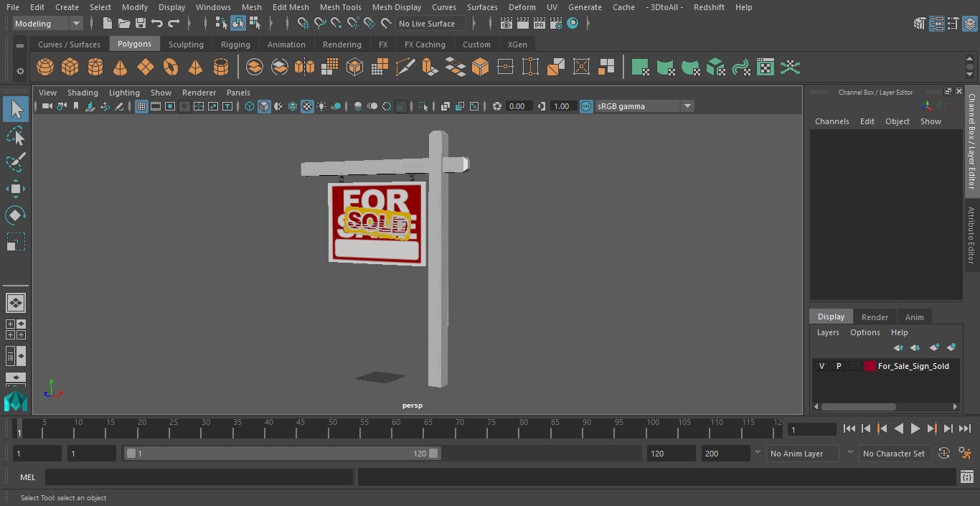Viewport: 980px width, 506px height.
Task: Click the Redo icon in status line
Action: click(174, 24)
